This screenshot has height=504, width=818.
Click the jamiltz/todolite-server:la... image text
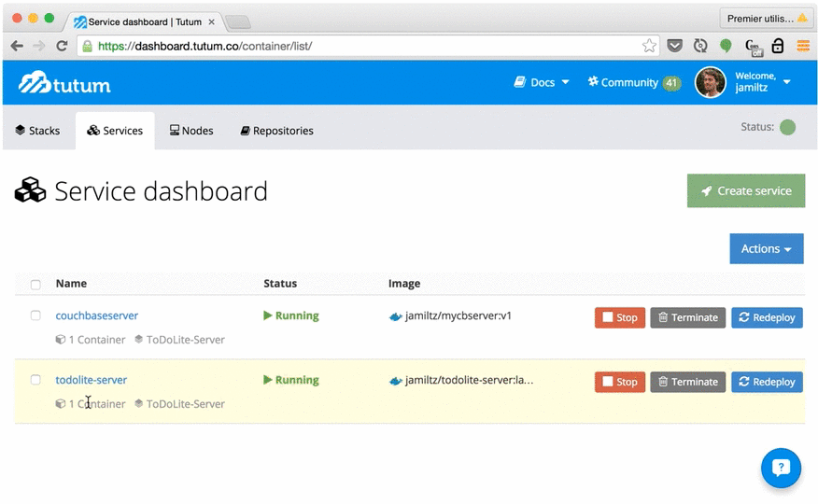tap(470, 380)
